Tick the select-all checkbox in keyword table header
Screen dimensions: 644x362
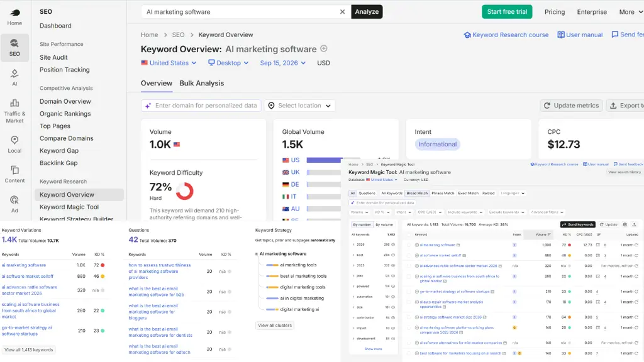[409, 235]
